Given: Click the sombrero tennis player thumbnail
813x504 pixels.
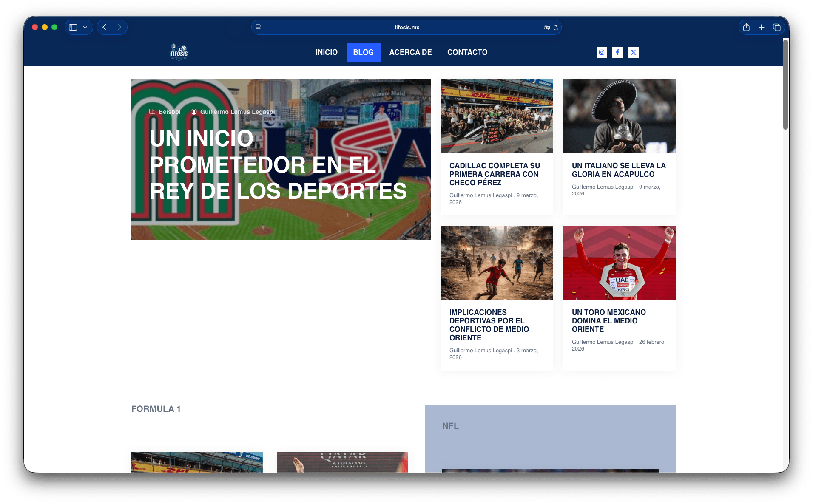Looking at the screenshot, I should 620,116.
